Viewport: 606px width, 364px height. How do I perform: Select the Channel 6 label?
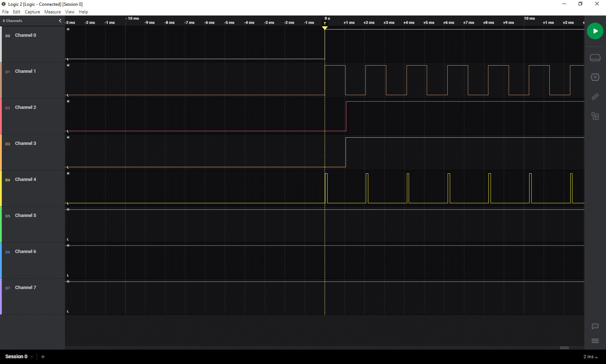[x=26, y=252]
